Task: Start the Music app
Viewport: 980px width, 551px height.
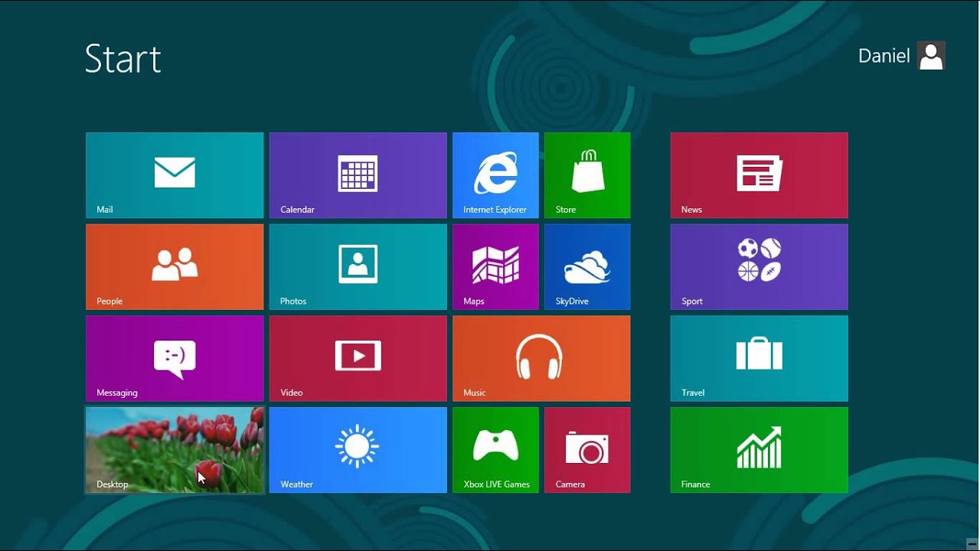Action: pyautogui.click(x=541, y=358)
